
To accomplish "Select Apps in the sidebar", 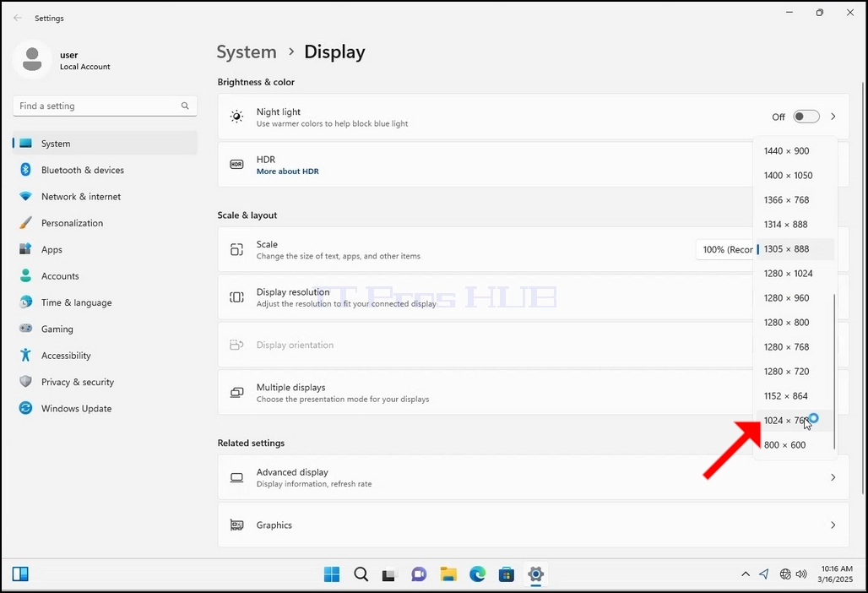I will [105, 250].
